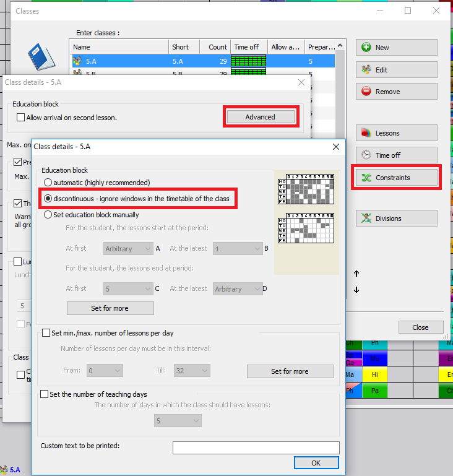Image resolution: width=453 pixels, height=476 pixels.
Task: Choose Set education block manually option
Action: [x=48, y=215]
